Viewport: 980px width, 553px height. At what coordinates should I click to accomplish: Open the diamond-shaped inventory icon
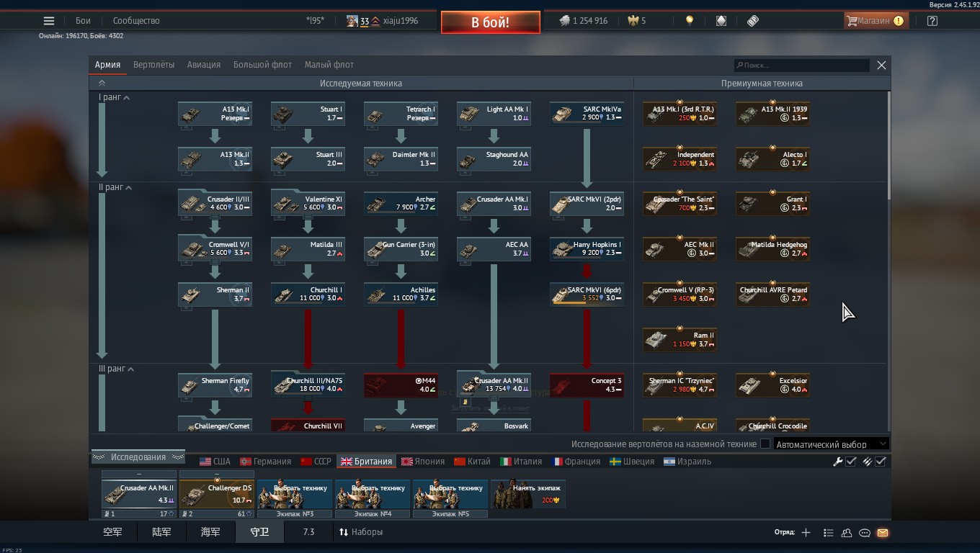coord(721,21)
